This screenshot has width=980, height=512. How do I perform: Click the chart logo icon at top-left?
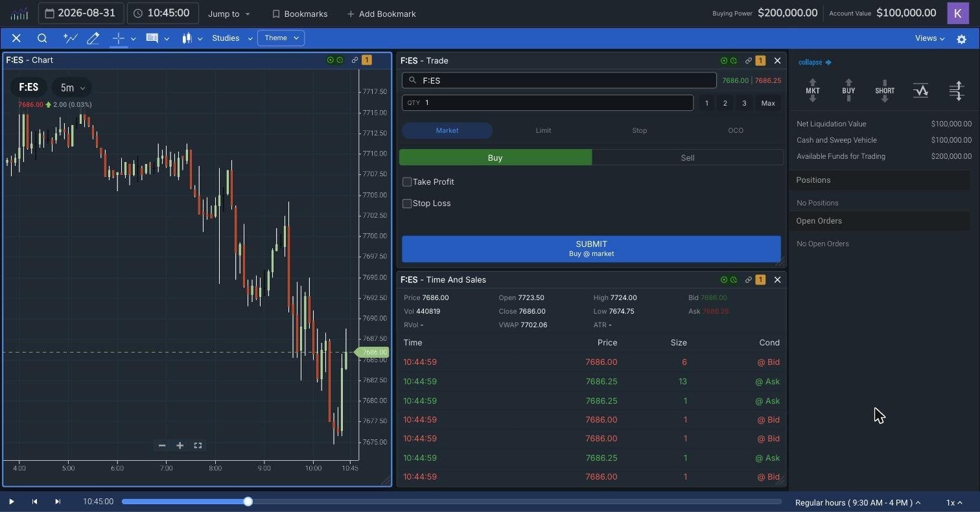coord(19,13)
